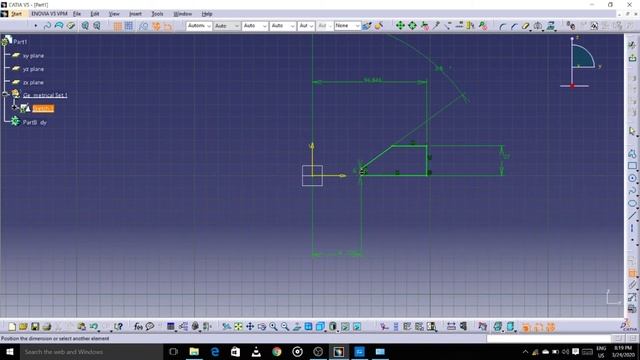Select the zx plane in tree
This screenshot has height=360, width=640.
pos(33,82)
